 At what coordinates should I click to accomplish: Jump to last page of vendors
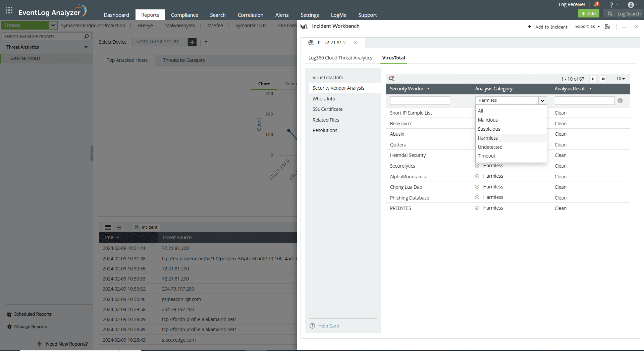coord(603,79)
